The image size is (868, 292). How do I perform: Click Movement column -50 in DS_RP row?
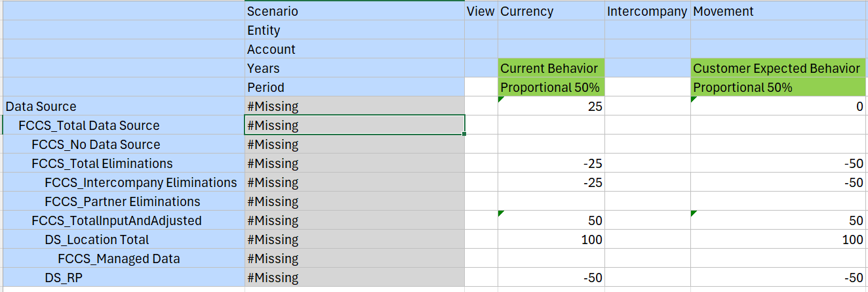coord(779,278)
